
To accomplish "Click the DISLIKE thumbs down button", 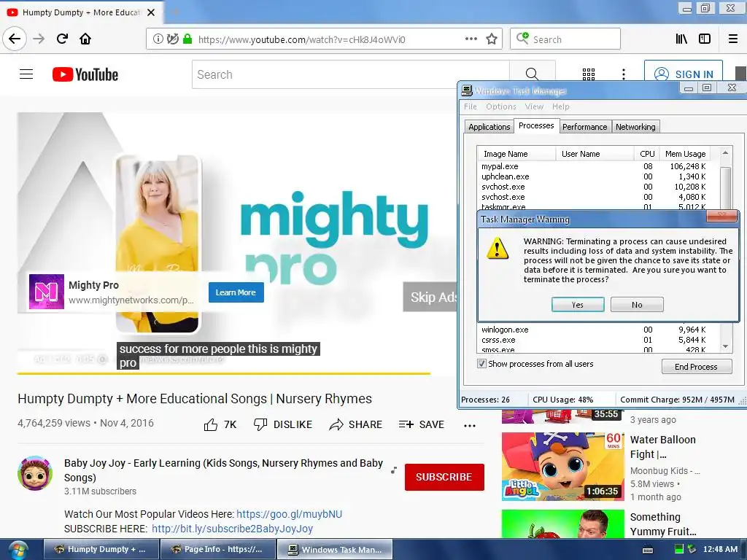I will click(283, 424).
